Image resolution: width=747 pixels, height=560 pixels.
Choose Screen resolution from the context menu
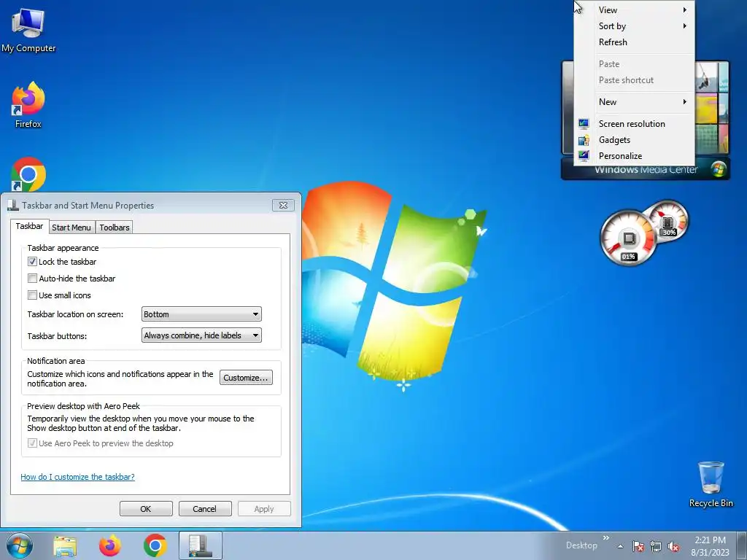pyautogui.click(x=635, y=124)
